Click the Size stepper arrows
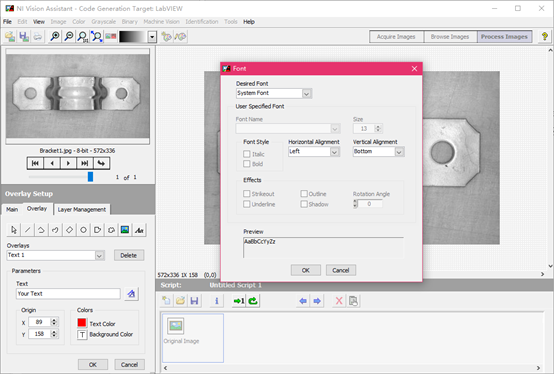Screen dimensions: 554x374 [x=378, y=129]
